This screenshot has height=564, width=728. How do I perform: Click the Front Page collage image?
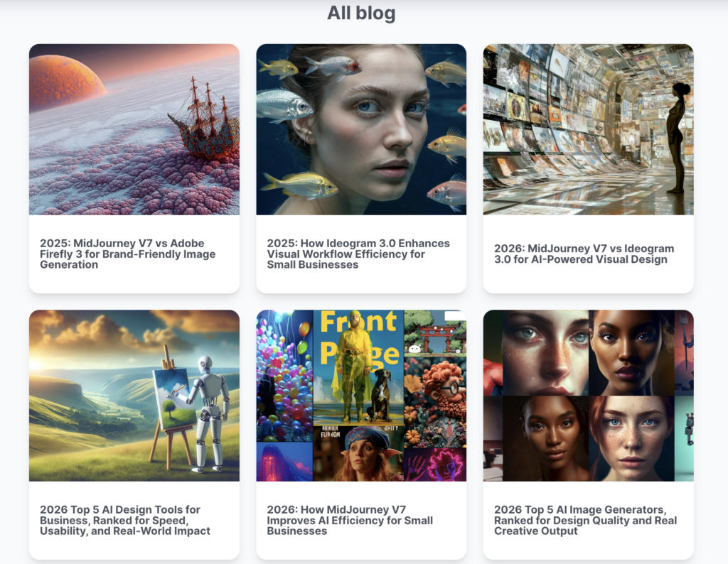pos(361,396)
